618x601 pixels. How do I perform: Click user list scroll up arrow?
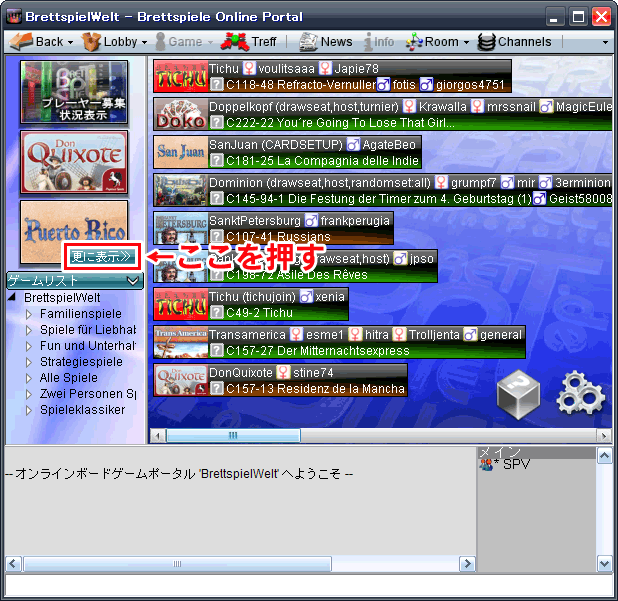(605, 456)
